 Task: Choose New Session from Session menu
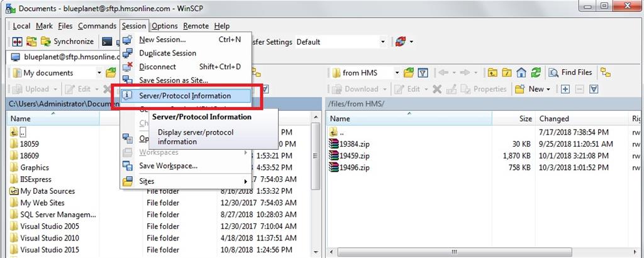[186, 40]
